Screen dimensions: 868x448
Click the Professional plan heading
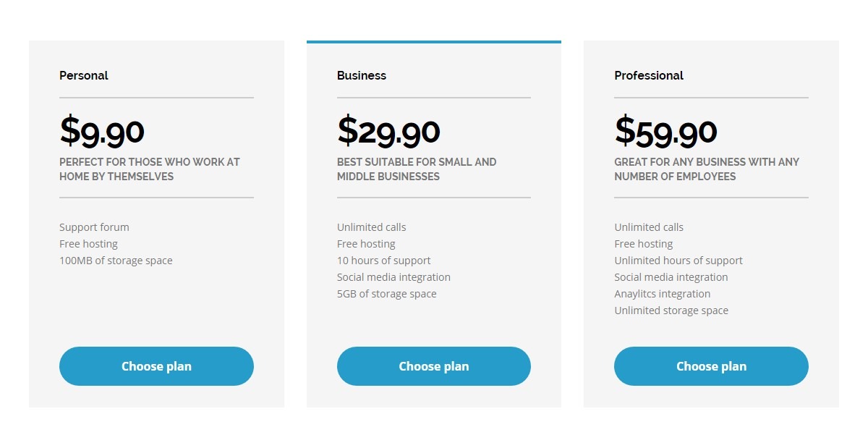pyautogui.click(x=649, y=75)
